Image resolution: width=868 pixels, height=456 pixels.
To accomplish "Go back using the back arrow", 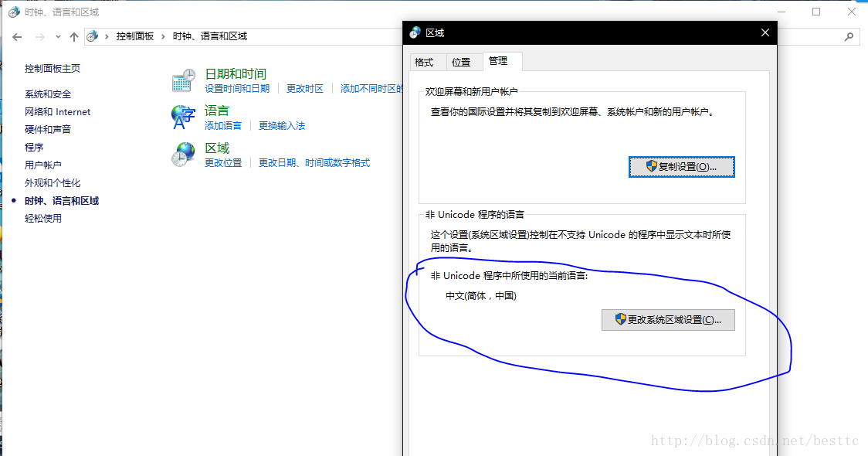I will click(17, 36).
